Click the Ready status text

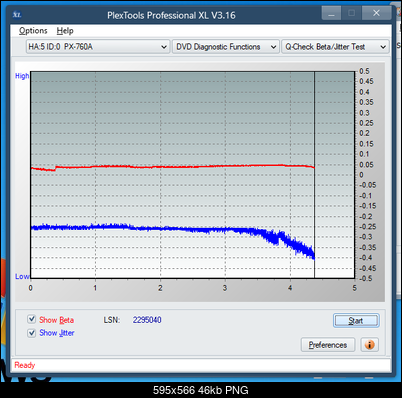(x=25, y=365)
